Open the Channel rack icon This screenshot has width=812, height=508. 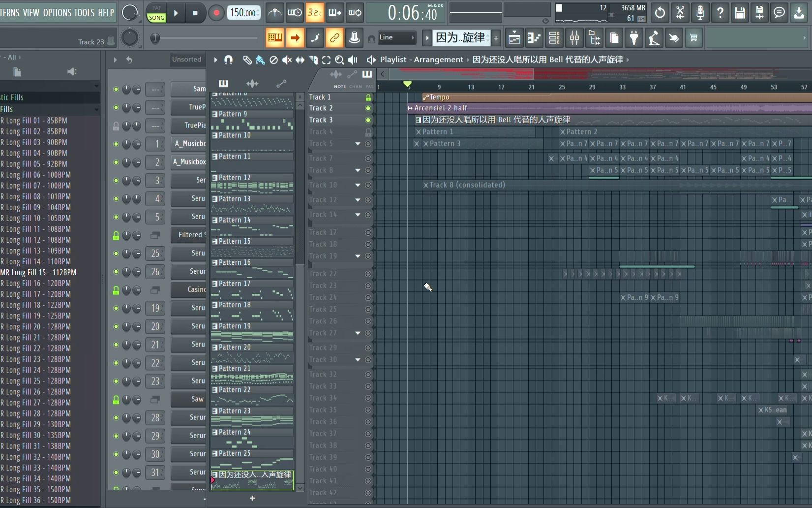(554, 38)
